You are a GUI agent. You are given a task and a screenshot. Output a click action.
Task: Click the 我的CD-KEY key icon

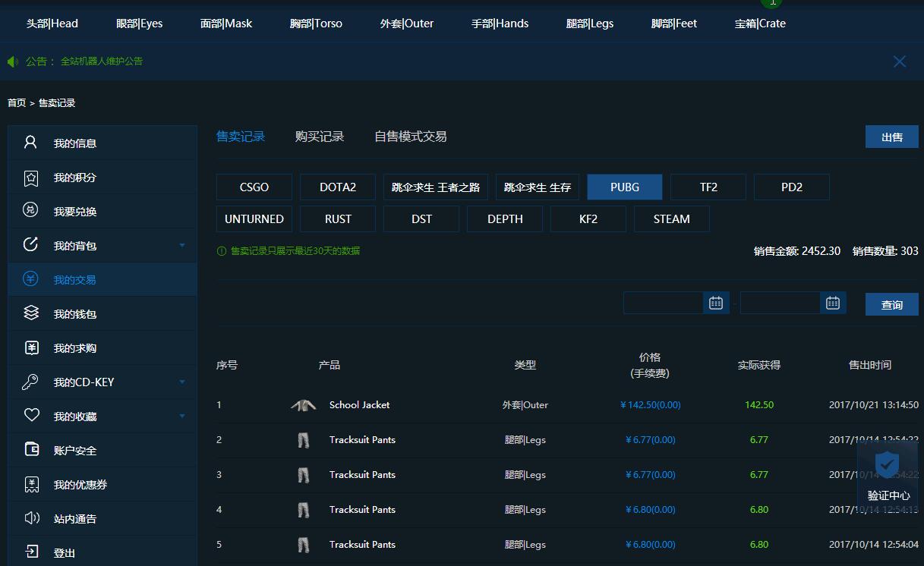(x=30, y=382)
